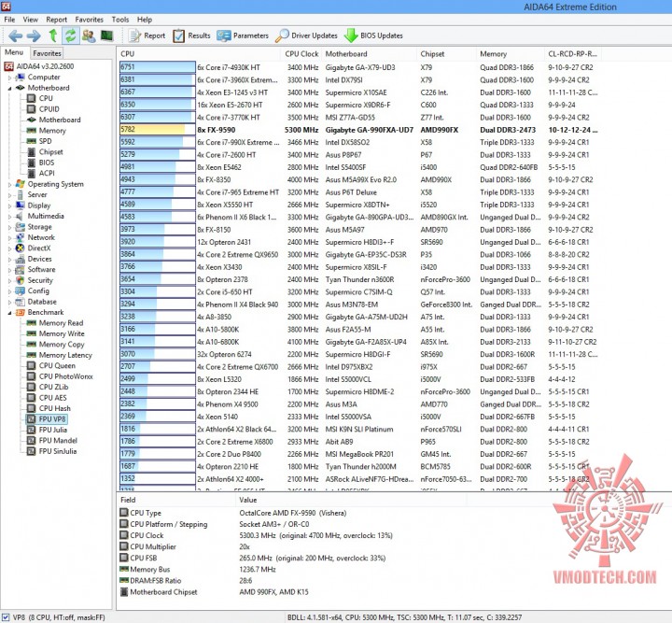
Task: Click the Forward arrow toolbar icon
Action: pos(34,35)
